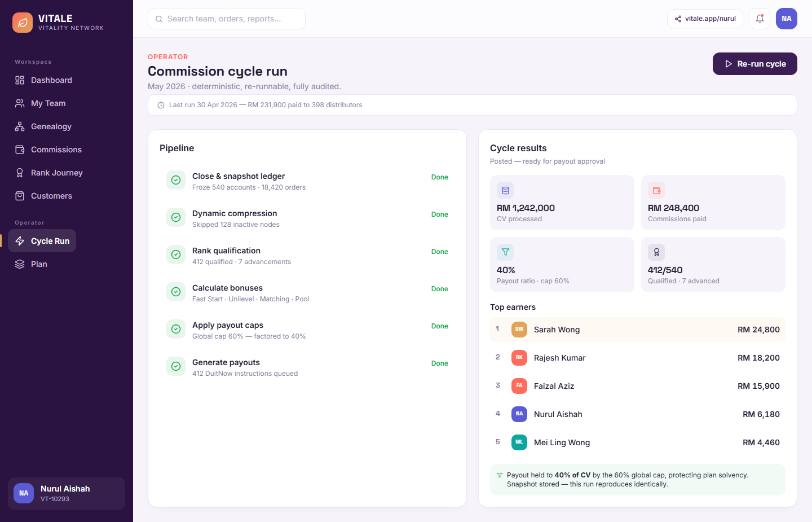Click Sarah Wong's SW avatar

click(519, 330)
